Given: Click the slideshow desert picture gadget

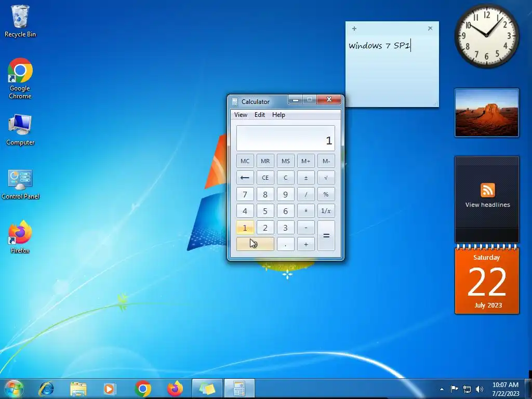Looking at the screenshot, I should coord(486,113).
